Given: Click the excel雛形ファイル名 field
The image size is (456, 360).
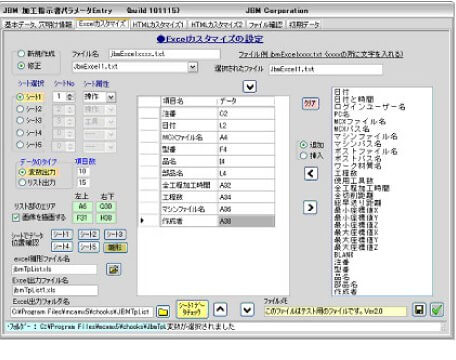Looking at the screenshot, I should tap(54, 269).
